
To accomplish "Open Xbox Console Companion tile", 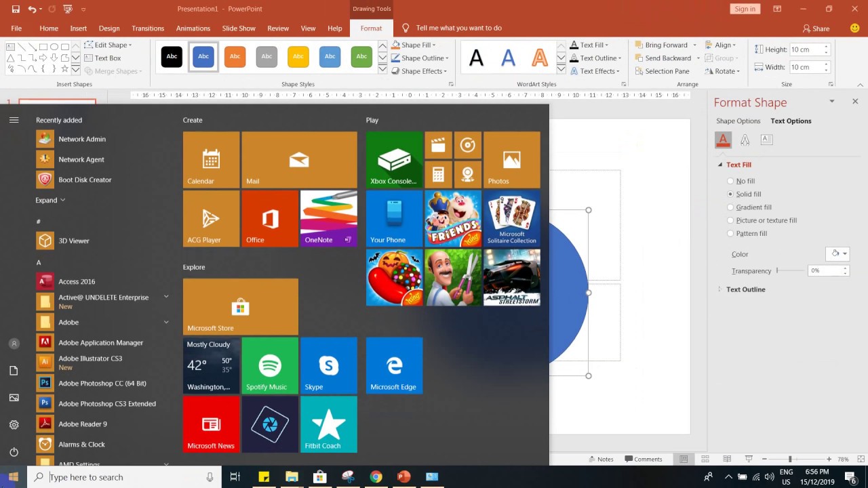I will [394, 160].
